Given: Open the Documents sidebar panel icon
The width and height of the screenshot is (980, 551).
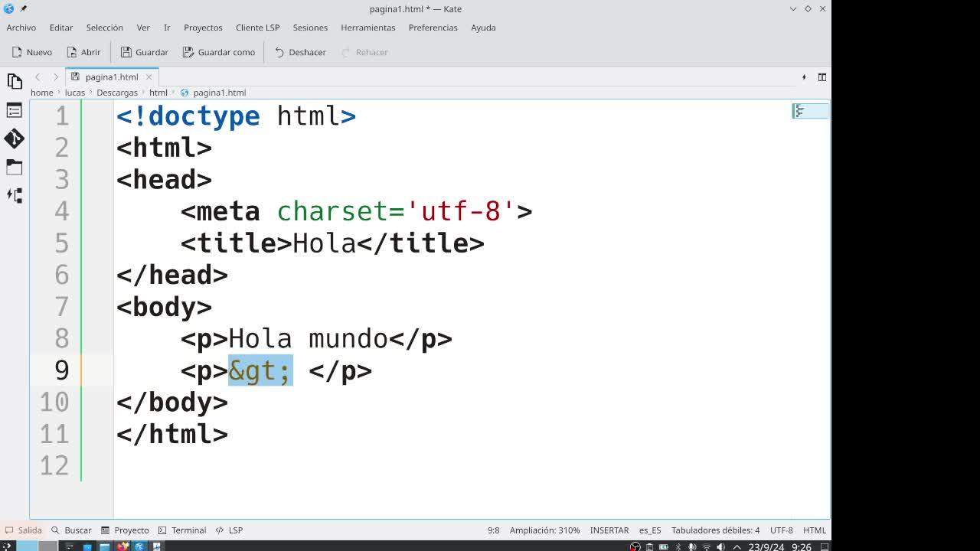Looking at the screenshot, I should (x=14, y=81).
